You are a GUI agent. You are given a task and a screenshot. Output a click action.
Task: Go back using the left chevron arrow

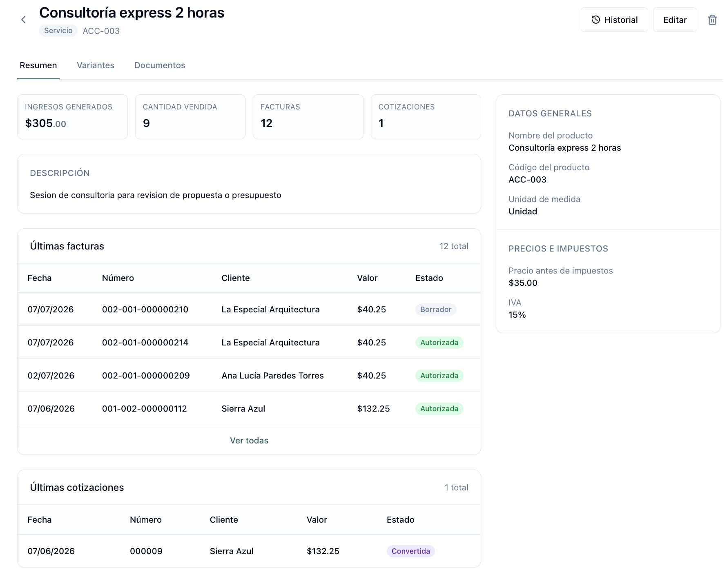23,20
